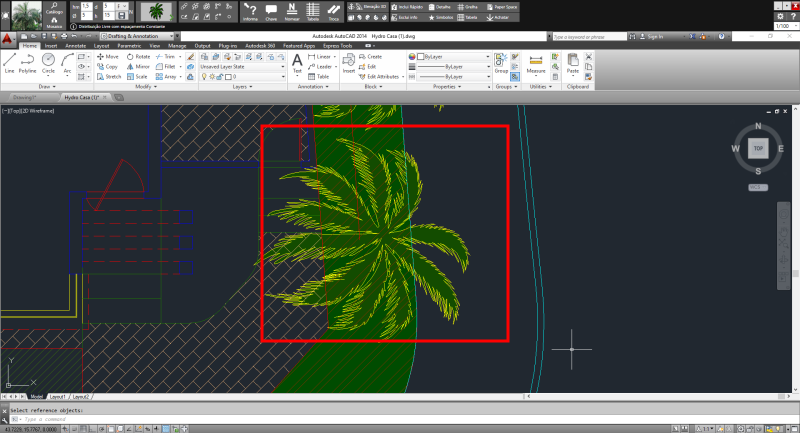Switch to the Layout1 tab
This screenshot has height=433, width=800.
coord(57,396)
